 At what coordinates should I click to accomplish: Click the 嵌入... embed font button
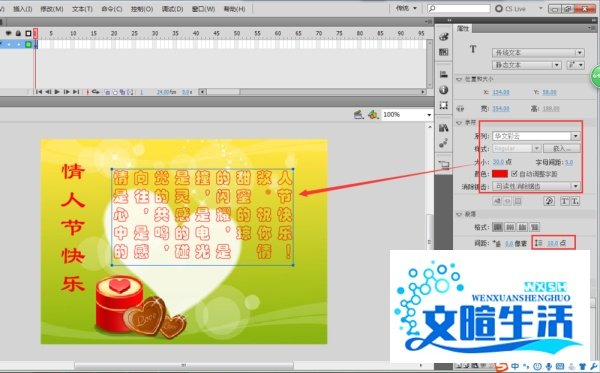tap(561, 148)
